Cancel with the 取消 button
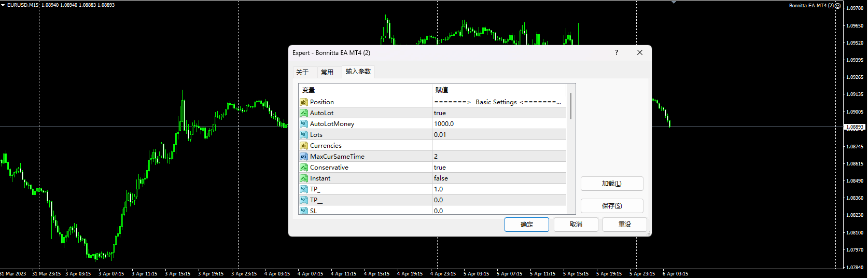868x278 pixels. click(576, 225)
